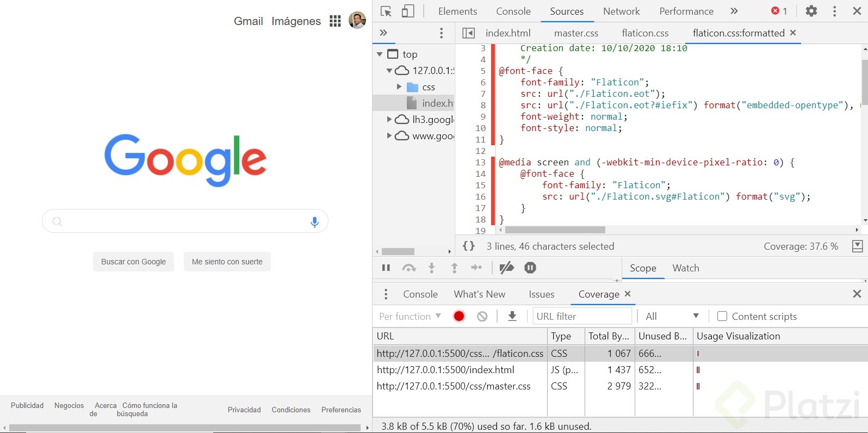
Task: Collapse the top frame tree node
Action: click(x=380, y=54)
